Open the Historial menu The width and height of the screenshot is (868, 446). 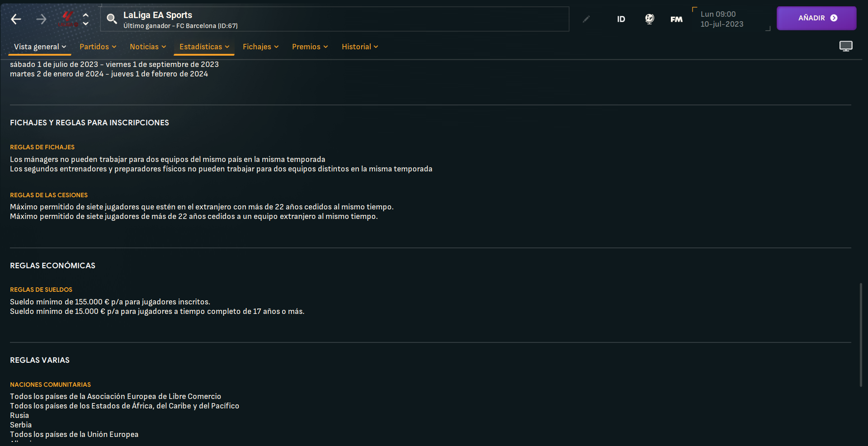click(x=359, y=47)
